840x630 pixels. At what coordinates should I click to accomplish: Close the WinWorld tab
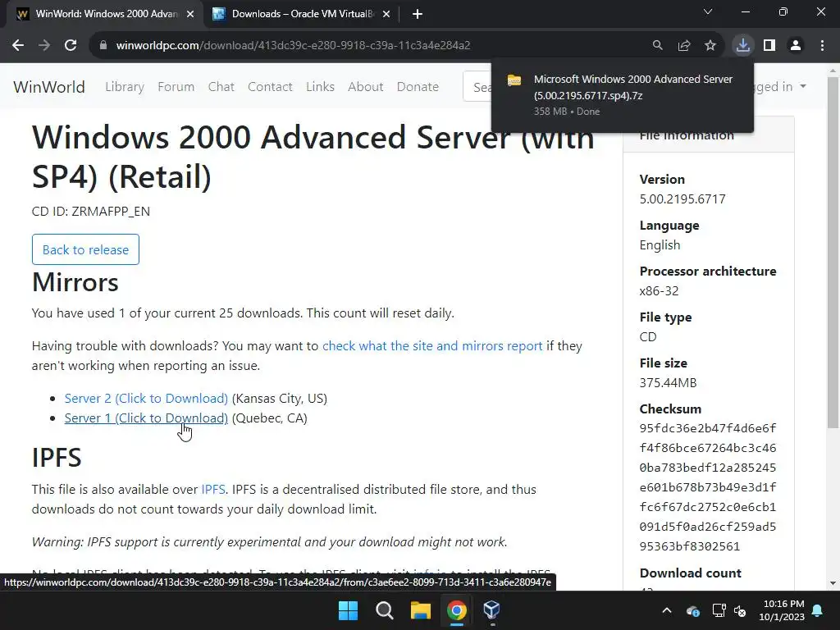click(190, 14)
